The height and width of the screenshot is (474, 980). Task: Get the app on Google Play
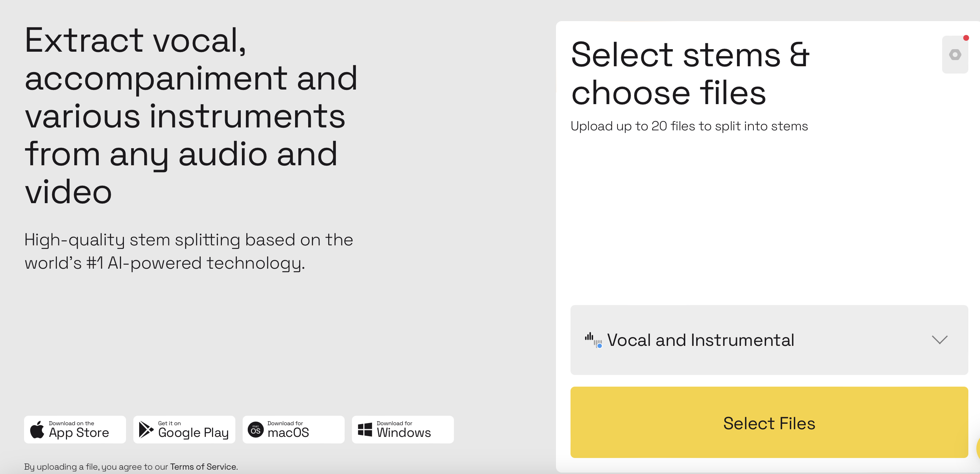(184, 430)
